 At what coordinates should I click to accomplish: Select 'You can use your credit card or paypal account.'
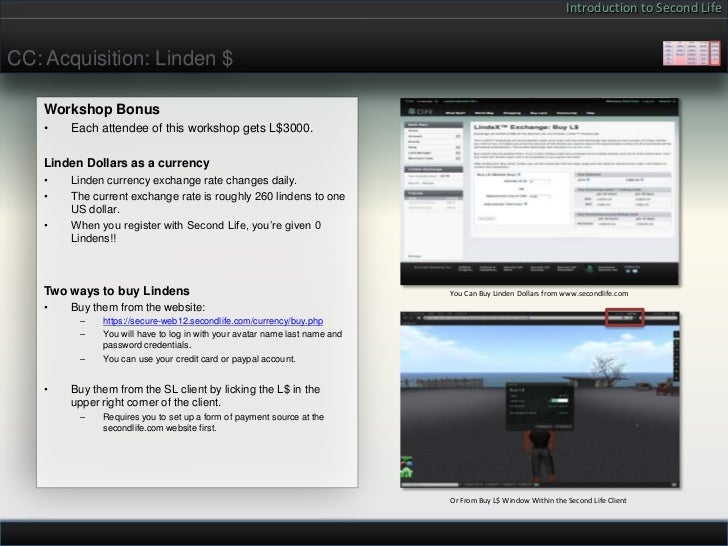[199, 359]
